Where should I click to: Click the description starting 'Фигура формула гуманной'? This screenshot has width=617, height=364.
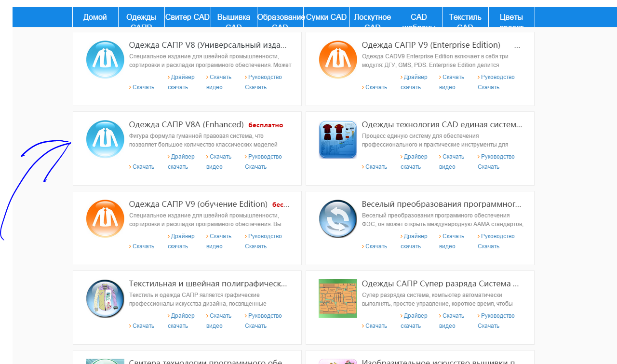(203, 140)
